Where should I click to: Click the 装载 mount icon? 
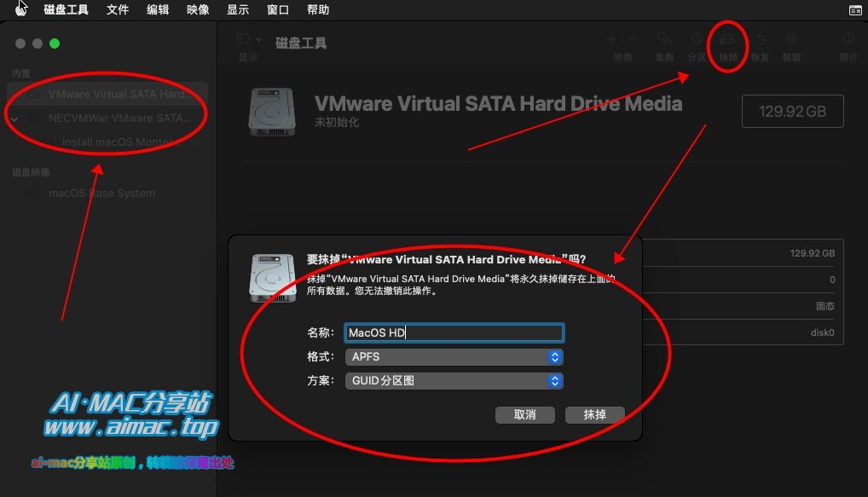pyautogui.click(x=791, y=38)
